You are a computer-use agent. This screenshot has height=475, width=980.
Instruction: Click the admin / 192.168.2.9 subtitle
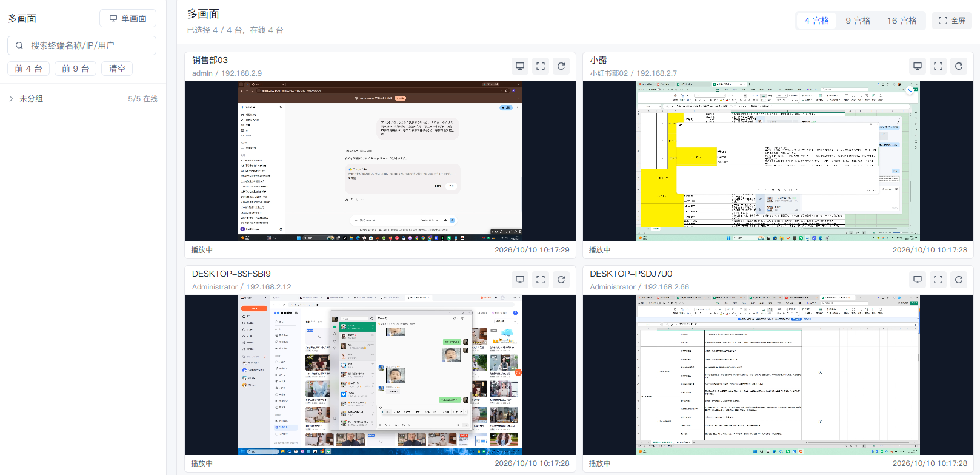coord(227,73)
